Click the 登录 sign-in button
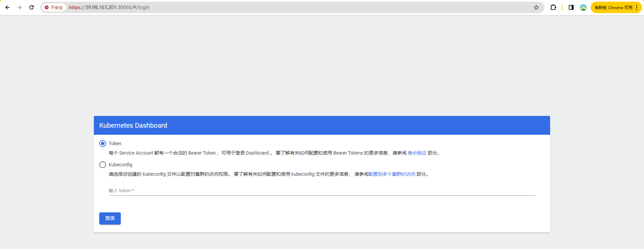Image resolution: width=644 pixels, height=249 pixels. (110, 218)
